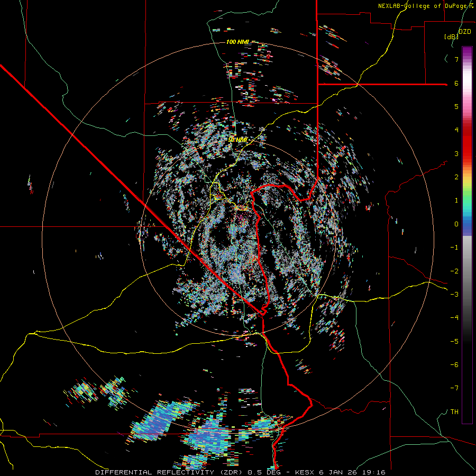Click the 100 NMI range ring label
The image size is (476, 476).
(x=237, y=42)
